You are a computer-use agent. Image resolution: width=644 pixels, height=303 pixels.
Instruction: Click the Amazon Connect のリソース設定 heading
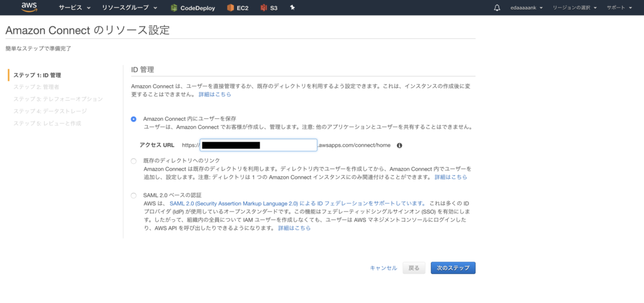pos(87,30)
